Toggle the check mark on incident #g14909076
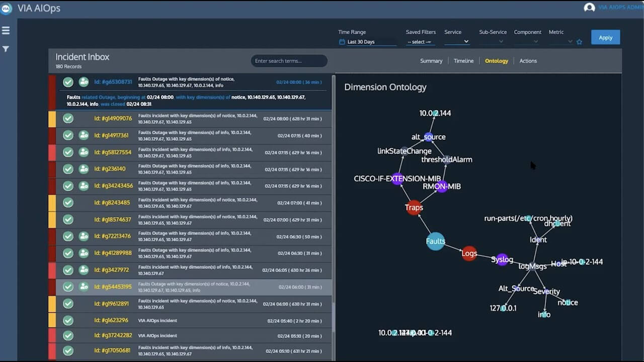The height and width of the screenshot is (362, 644). click(x=68, y=119)
